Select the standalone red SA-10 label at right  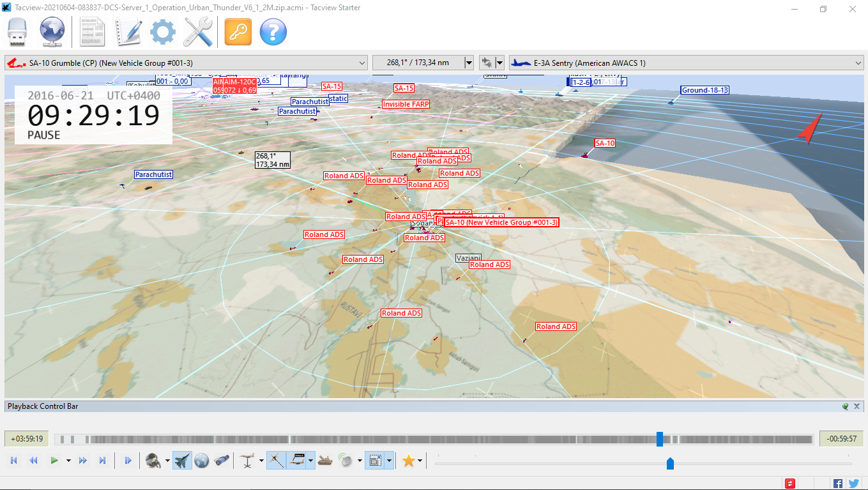(x=605, y=143)
